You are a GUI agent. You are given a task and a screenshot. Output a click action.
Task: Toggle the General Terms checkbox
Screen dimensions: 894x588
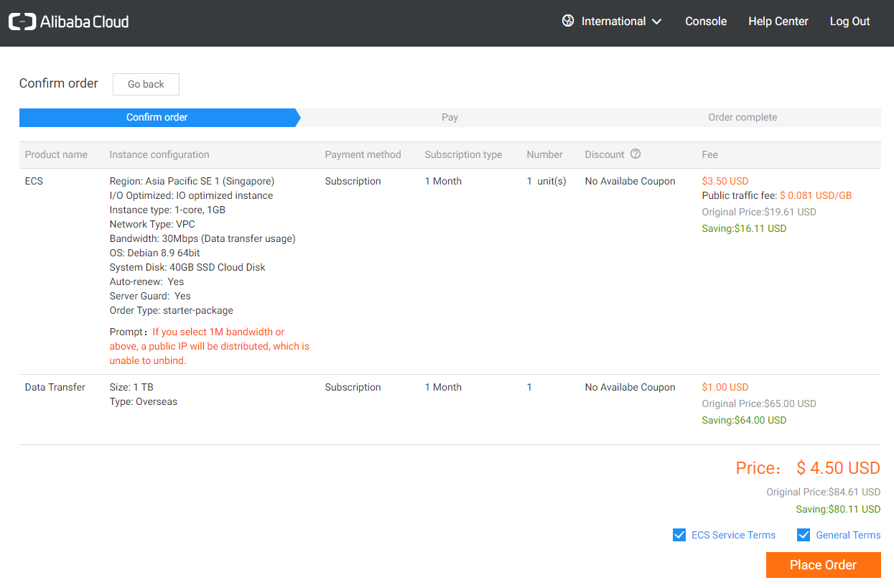(x=804, y=535)
